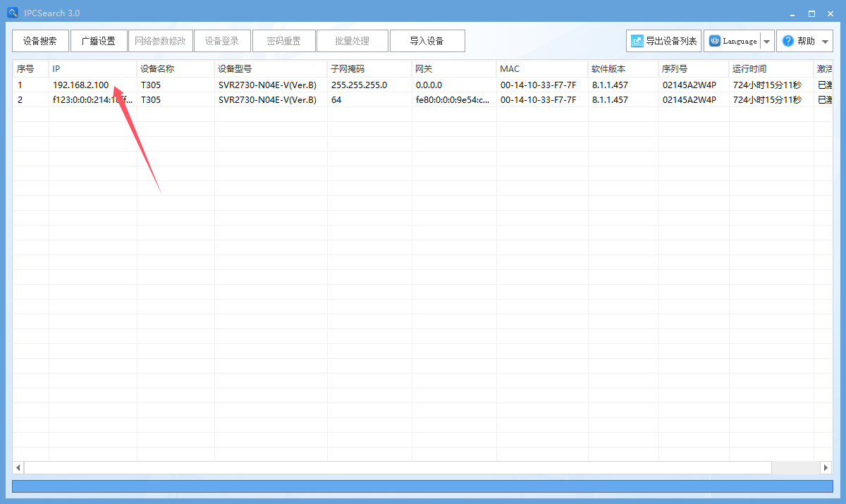This screenshot has width=846, height=504.
Task: Open 广播设置 settings
Action: point(99,41)
